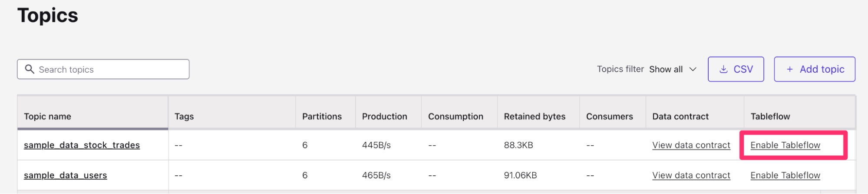The height and width of the screenshot is (194, 868).
Task: Open the sample_data_users topic
Action: pyautogui.click(x=65, y=175)
